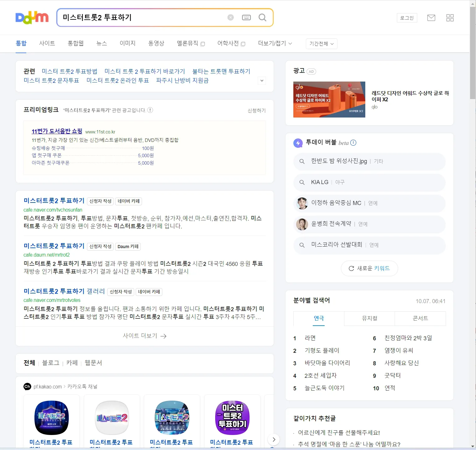Click the Daum logo
Viewport: 476px width, 450px height.
click(x=32, y=17)
